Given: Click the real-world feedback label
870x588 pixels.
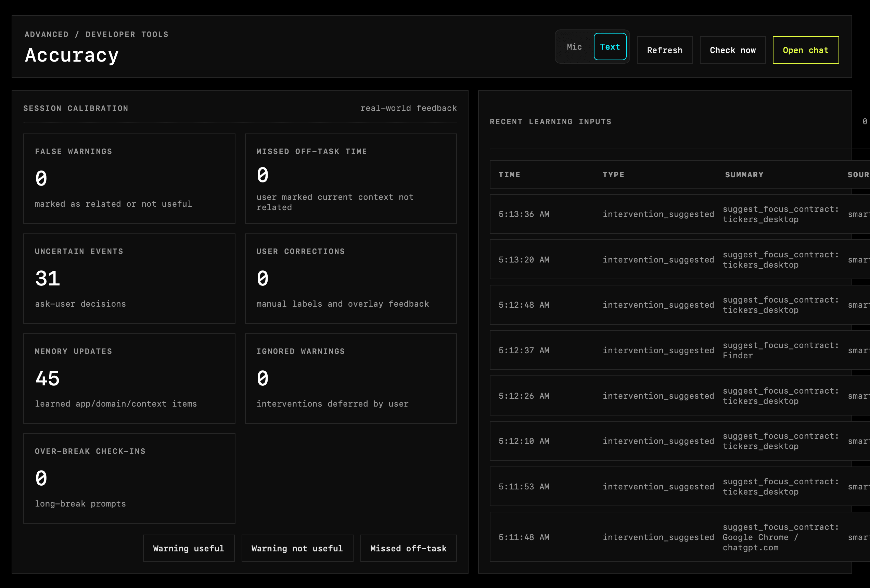Looking at the screenshot, I should click(x=408, y=108).
